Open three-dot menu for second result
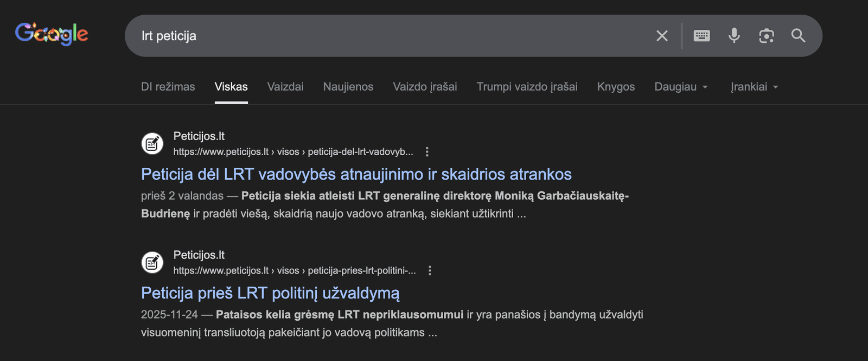Screen dimensions: 868x361 pos(430,271)
